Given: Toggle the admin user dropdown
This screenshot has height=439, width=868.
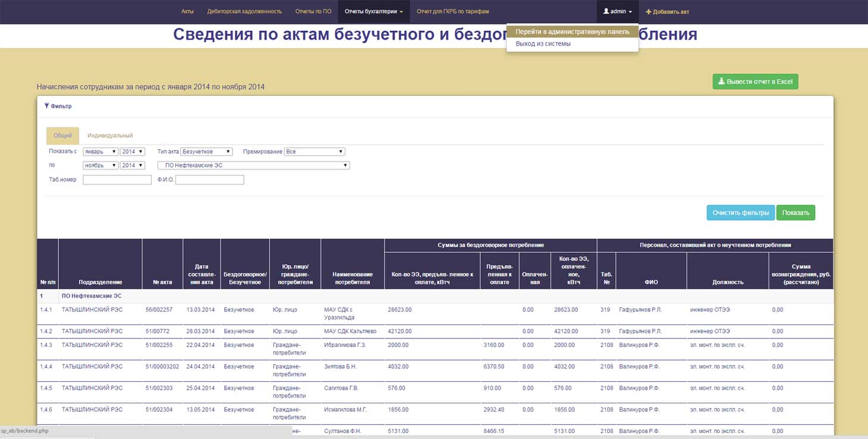Looking at the screenshot, I should coord(618,11).
